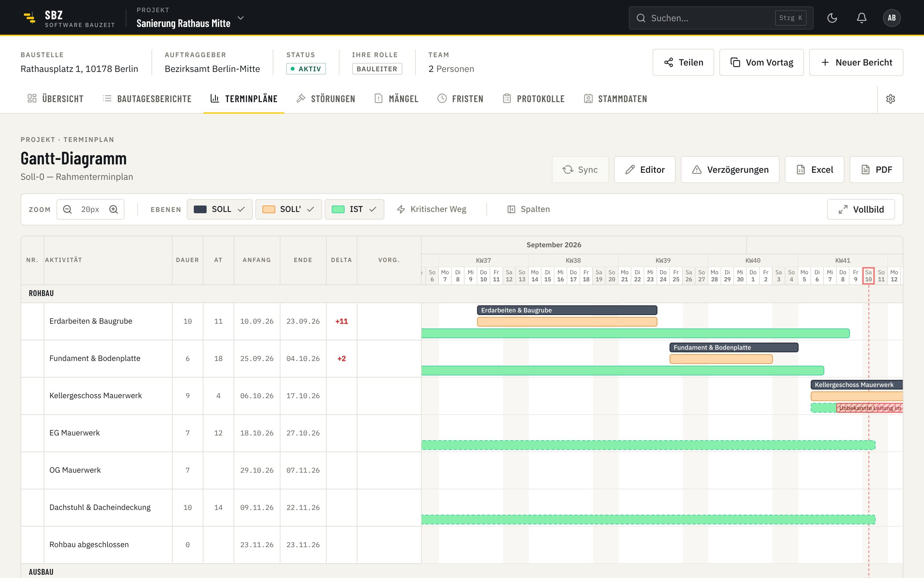Image resolution: width=924 pixels, height=578 pixels.
Task: Open the Gantt Editor
Action: tap(645, 169)
